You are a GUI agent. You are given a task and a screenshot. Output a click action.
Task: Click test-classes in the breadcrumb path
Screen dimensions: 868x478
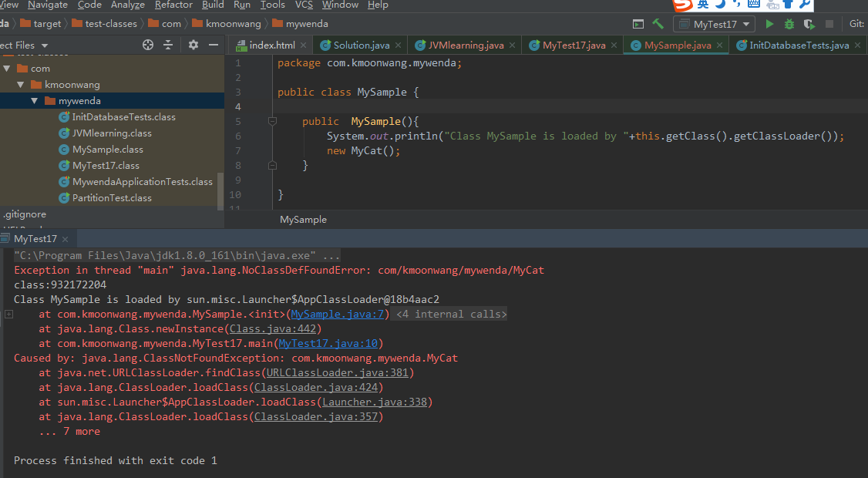coord(104,24)
